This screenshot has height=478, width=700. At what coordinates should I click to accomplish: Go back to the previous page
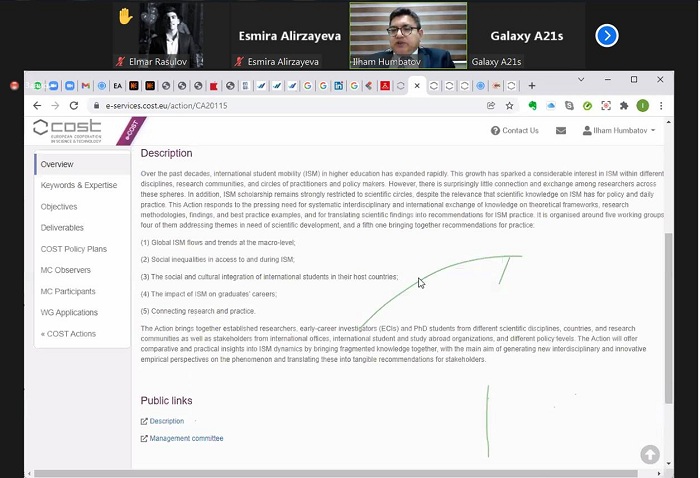click(37, 106)
